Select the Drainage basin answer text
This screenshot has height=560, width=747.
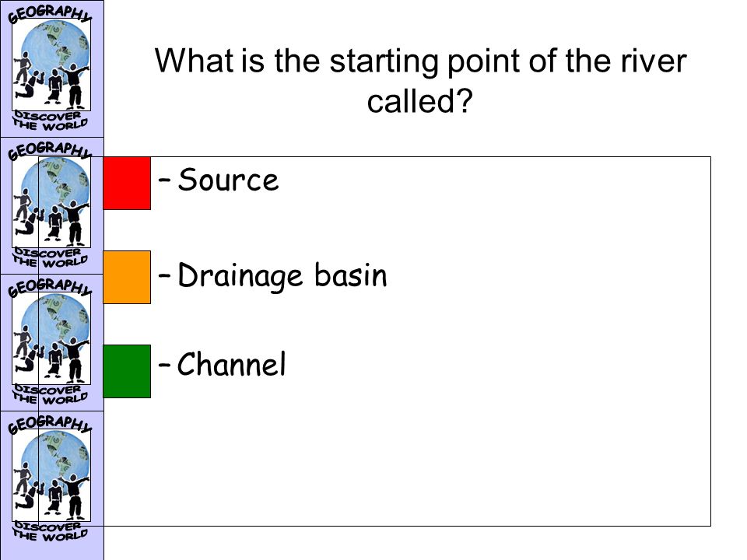(x=282, y=276)
